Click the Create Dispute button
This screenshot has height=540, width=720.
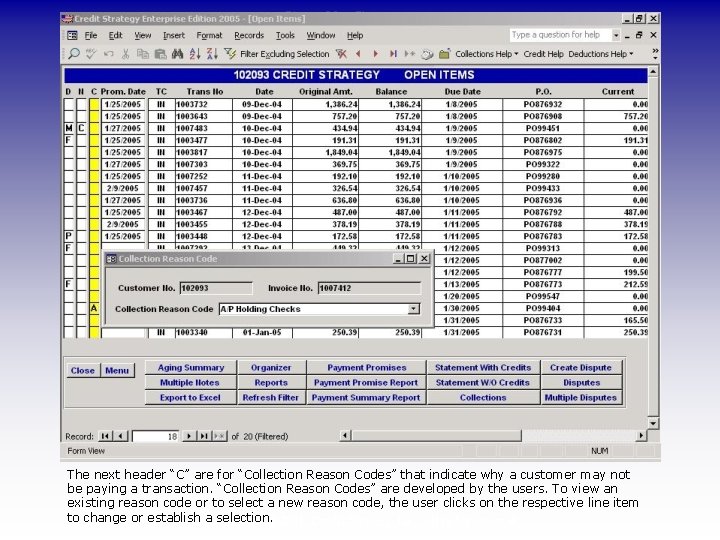581,367
